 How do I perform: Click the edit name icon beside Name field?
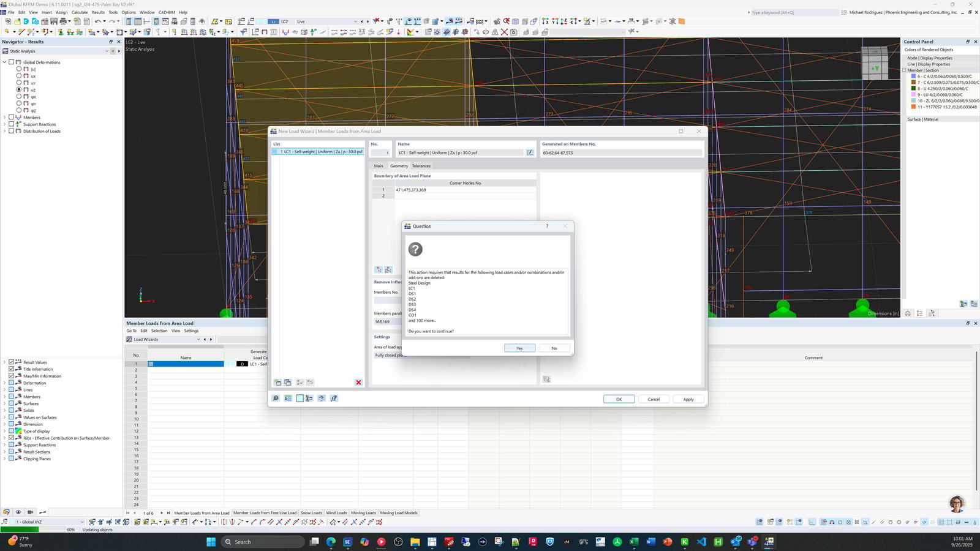click(x=530, y=152)
